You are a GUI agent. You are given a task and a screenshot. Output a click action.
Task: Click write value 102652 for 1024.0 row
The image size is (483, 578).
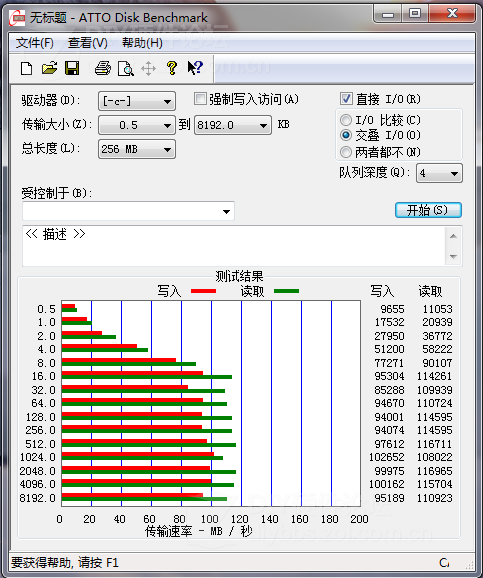point(387,457)
